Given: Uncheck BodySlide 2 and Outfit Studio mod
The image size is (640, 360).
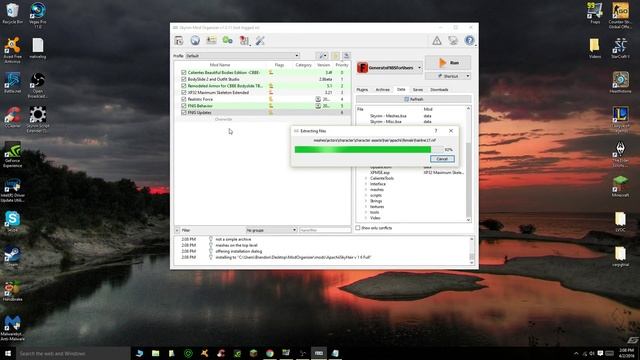Looking at the screenshot, I should click(184, 79).
